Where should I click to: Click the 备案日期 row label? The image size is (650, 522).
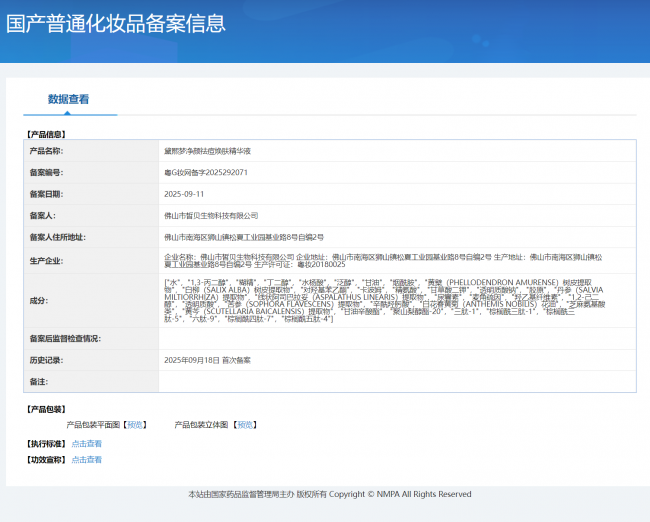point(46,194)
